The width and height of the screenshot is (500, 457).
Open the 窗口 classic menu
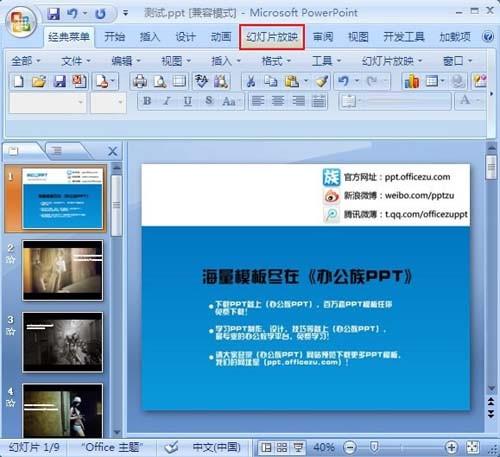[x=458, y=61]
